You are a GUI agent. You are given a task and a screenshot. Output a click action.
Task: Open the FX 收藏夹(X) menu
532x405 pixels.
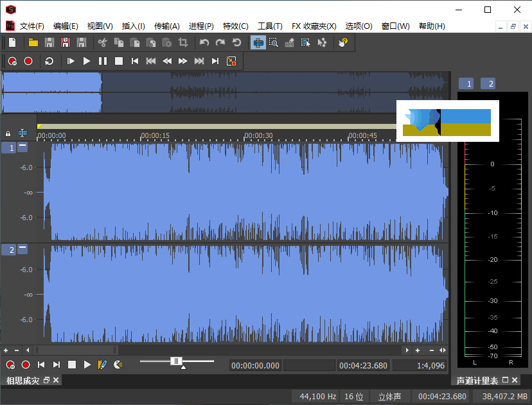pyautogui.click(x=314, y=26)
